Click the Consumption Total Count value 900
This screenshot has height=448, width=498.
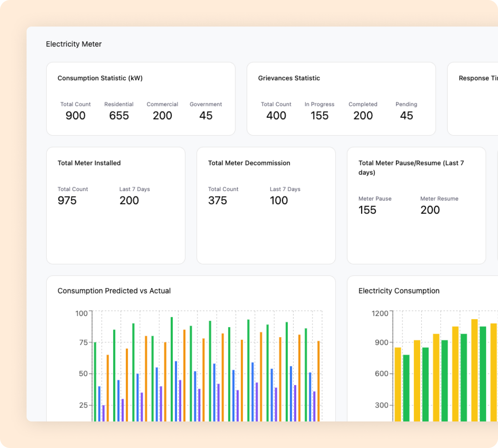[x=75, y=116]
